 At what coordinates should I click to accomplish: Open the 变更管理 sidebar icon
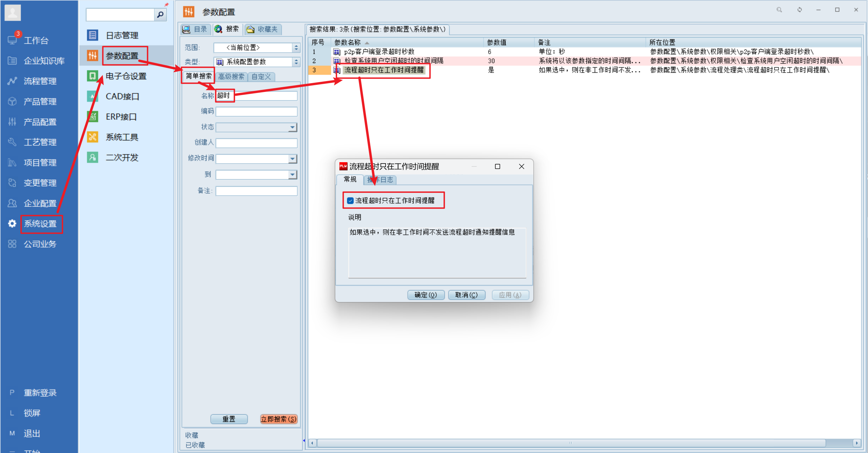(x=12, y=183)
